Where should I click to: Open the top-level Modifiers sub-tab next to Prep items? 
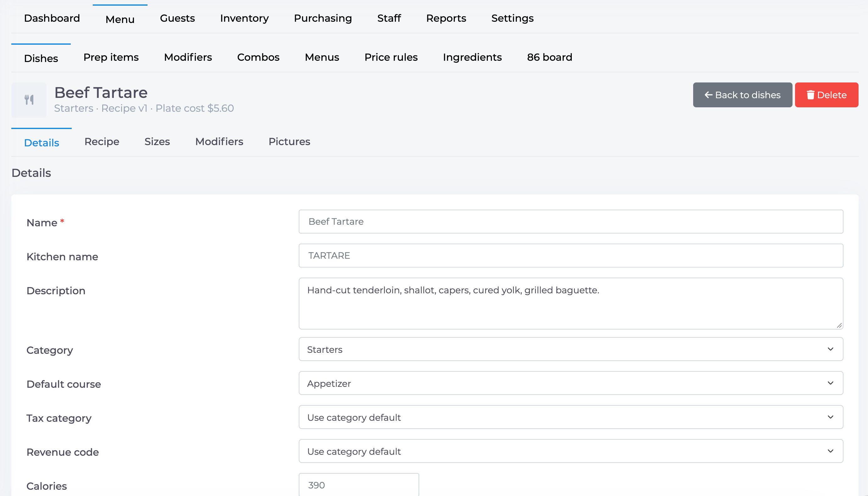tap(188, 58)
